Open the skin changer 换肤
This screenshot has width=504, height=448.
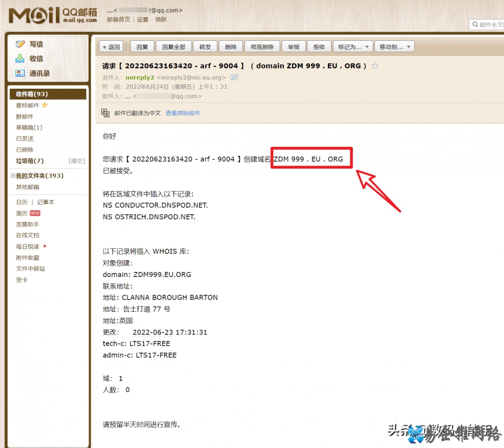click(160, 19)
